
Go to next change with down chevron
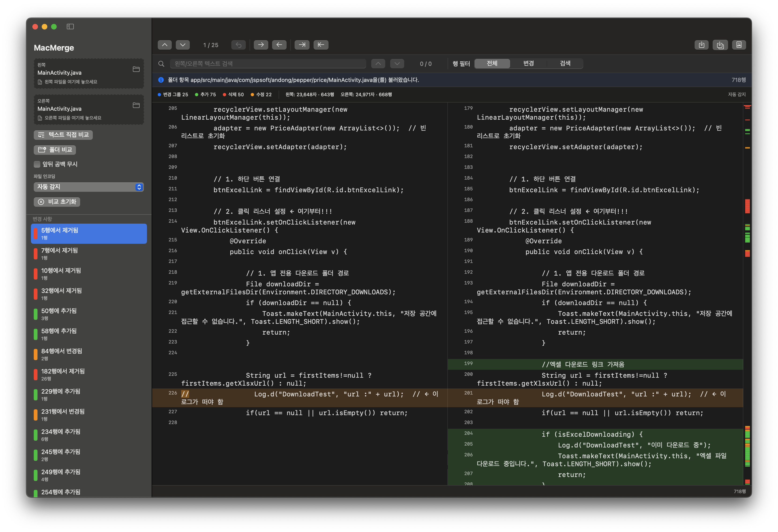(183, 45)
